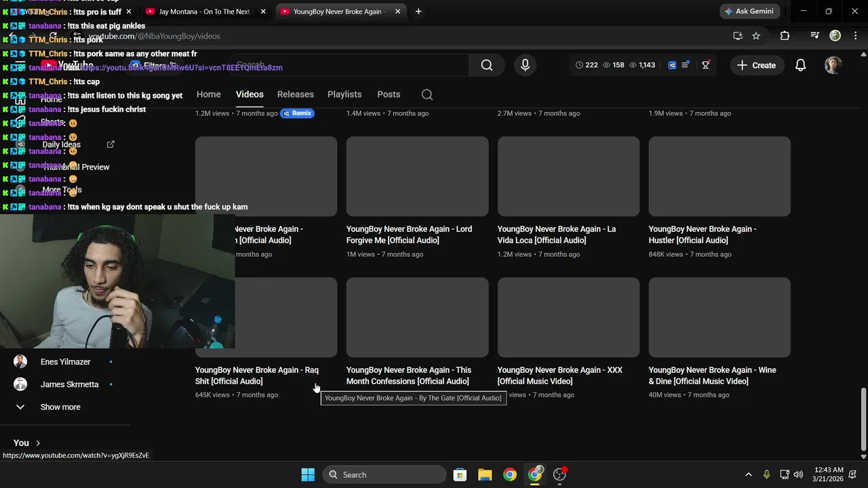Open the notifications bell
Viewport: 868px width, 488px height.
[x=801, y=65]
